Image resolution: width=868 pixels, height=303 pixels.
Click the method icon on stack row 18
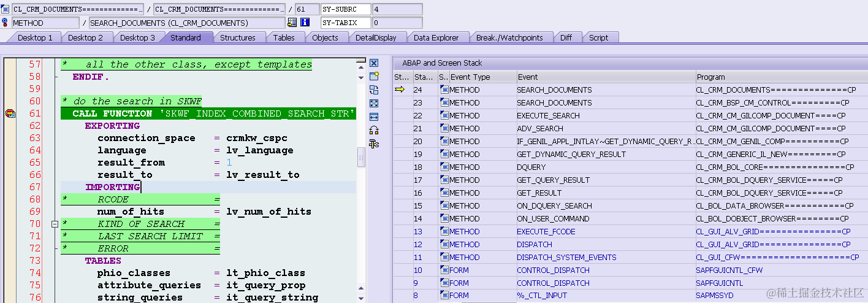click(444, 167)
